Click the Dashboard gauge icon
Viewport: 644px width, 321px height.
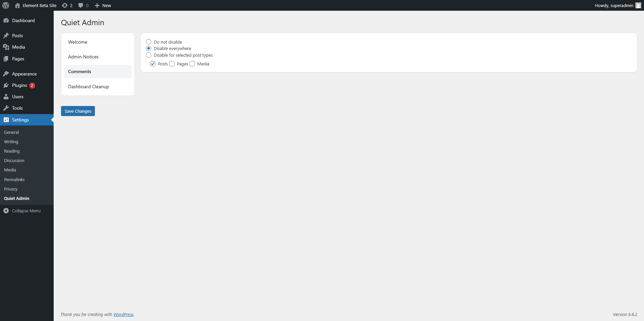(6, 20)
